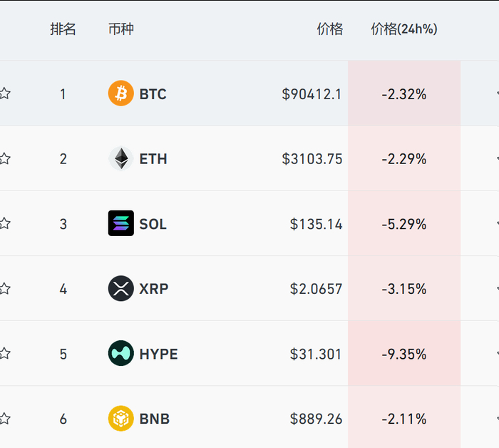The width and height of the screenshot is (499, 448).
Task: Star the ETH row as favorite
Action: click(4, 158)
